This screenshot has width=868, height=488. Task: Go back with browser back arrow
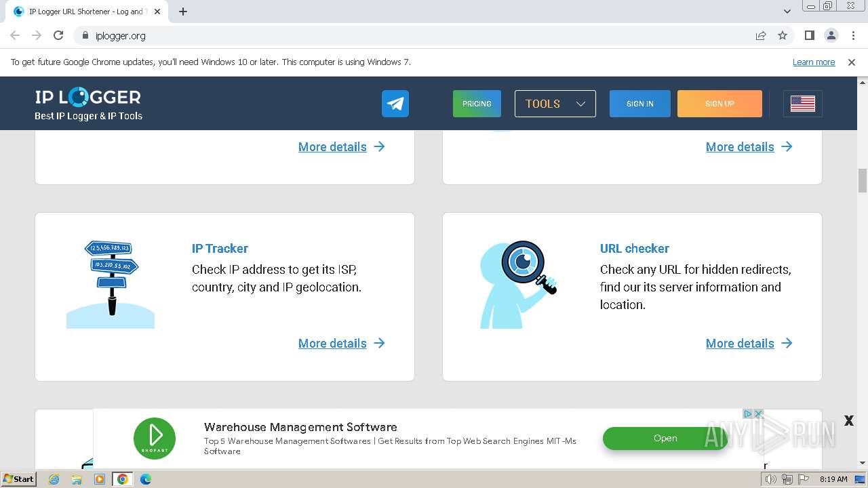tap(15, 35)
